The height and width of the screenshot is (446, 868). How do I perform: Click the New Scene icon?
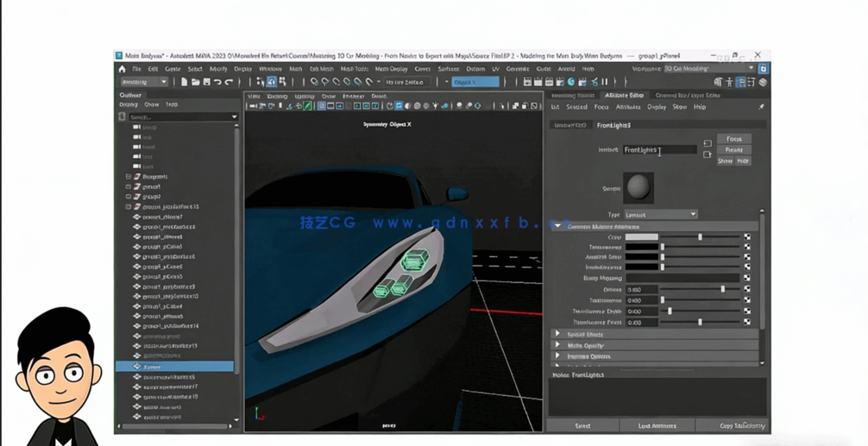pos(185,82)
